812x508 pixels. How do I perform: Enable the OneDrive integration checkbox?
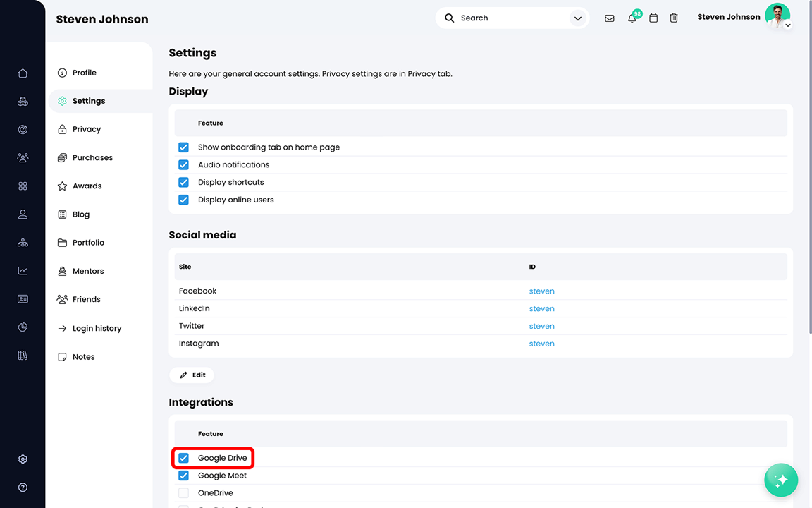point(183,492)
